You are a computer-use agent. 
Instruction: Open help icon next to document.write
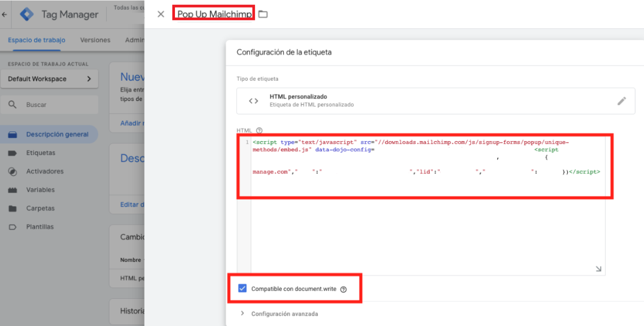(x=344, y=289)
